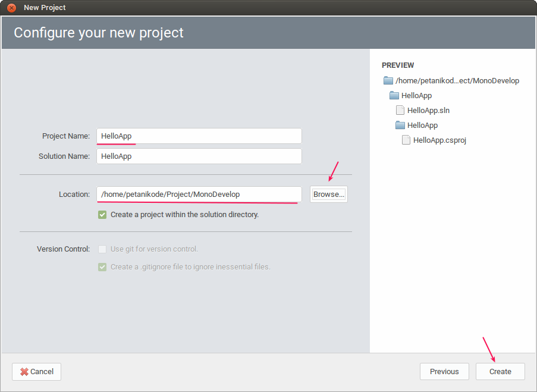Click the red X icon on Cancel button
This screenshot has height=392, width=537.
(24, 371)
